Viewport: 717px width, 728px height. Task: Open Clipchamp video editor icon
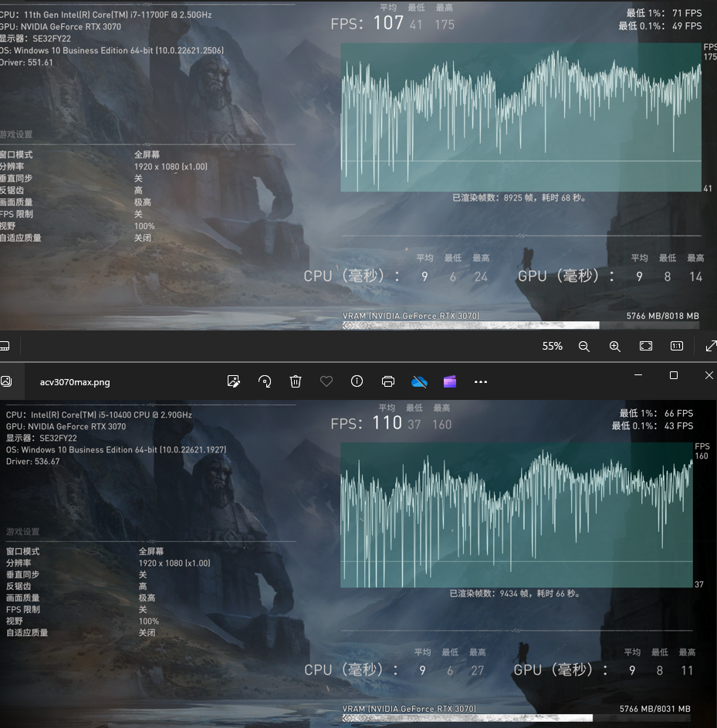coord(450,381)
